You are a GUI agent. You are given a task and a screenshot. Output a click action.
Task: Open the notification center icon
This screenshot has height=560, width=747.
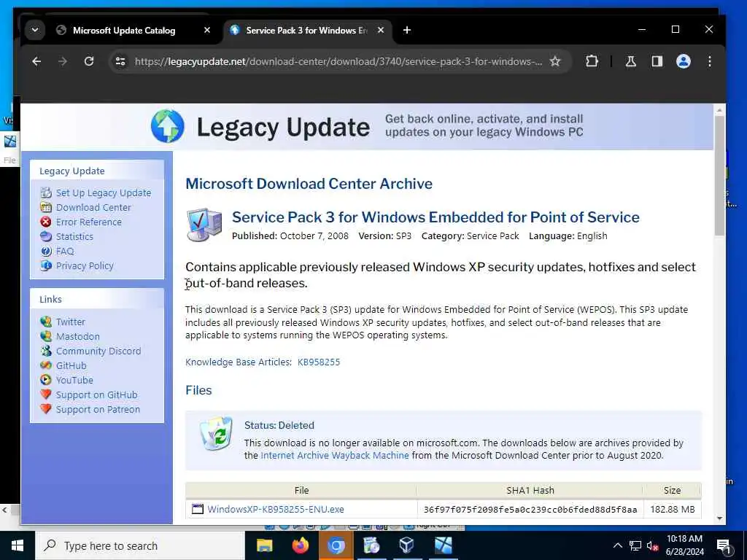coord(724,545)
